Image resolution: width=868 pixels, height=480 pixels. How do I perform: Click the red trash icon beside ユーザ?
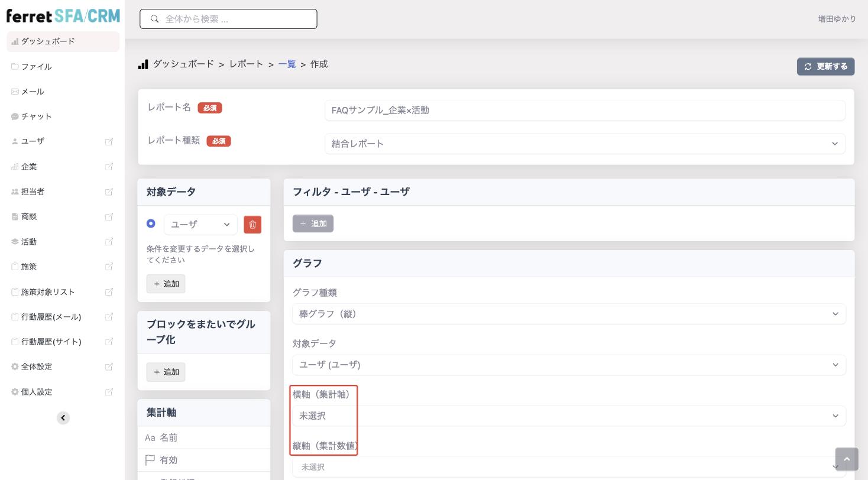[252, 225]
